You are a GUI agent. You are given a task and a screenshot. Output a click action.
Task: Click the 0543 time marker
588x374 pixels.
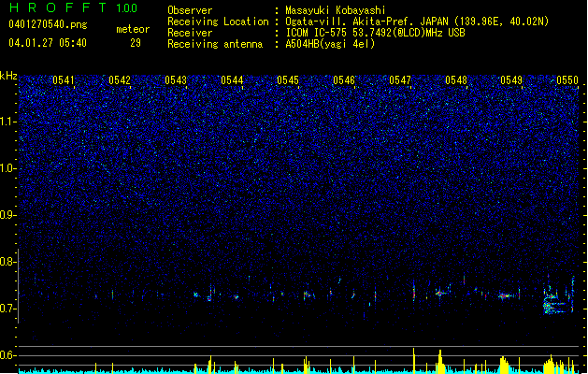tap(176, 80)
